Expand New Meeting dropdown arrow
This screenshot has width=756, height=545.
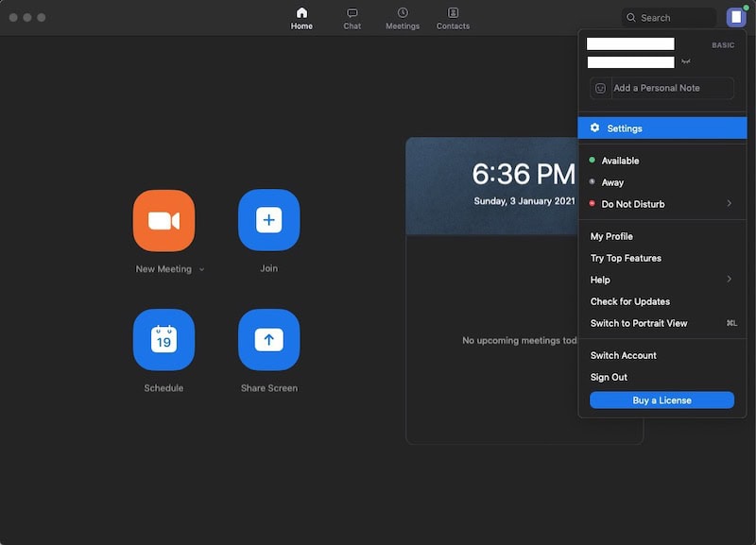(201, 269)
